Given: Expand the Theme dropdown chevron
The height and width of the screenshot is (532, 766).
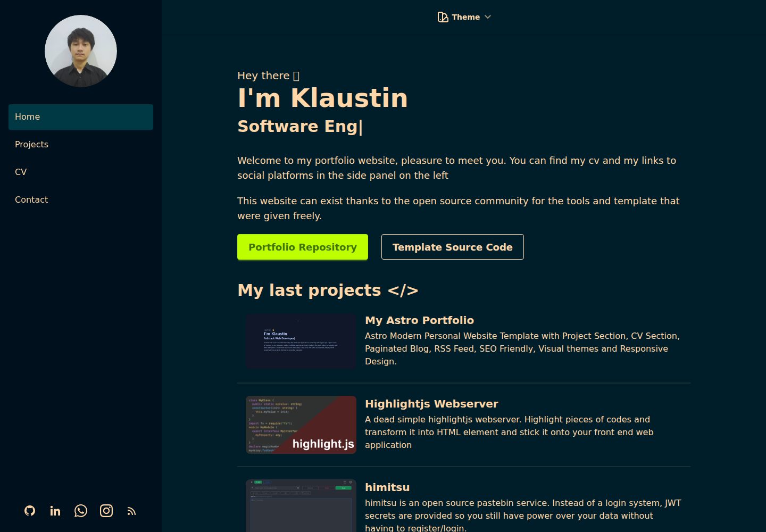Looking at the screenshot, I should point(488,17).
